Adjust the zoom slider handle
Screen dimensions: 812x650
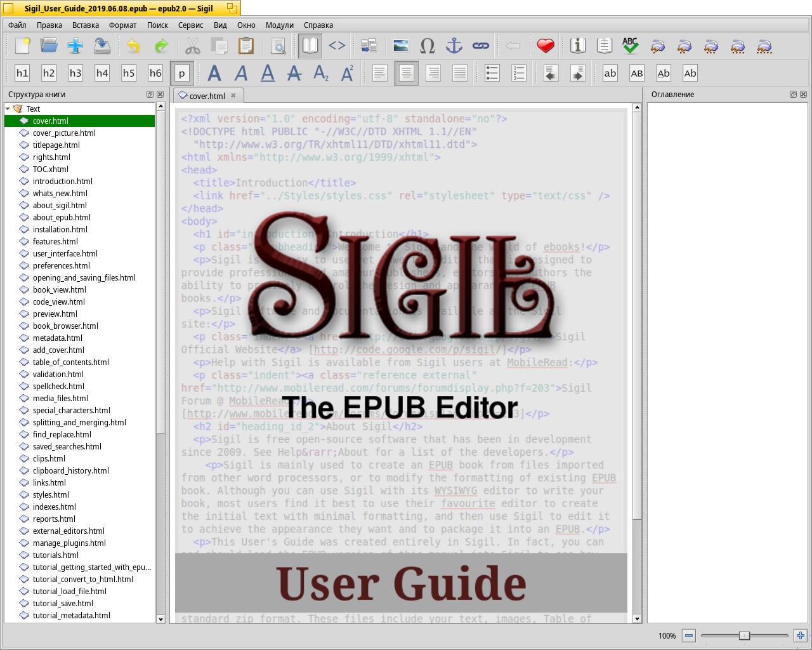[x=745, y=635]
